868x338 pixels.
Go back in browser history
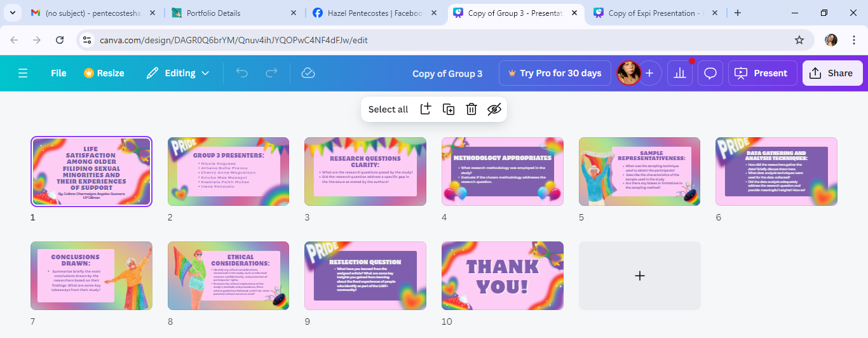tap(14, 40)
